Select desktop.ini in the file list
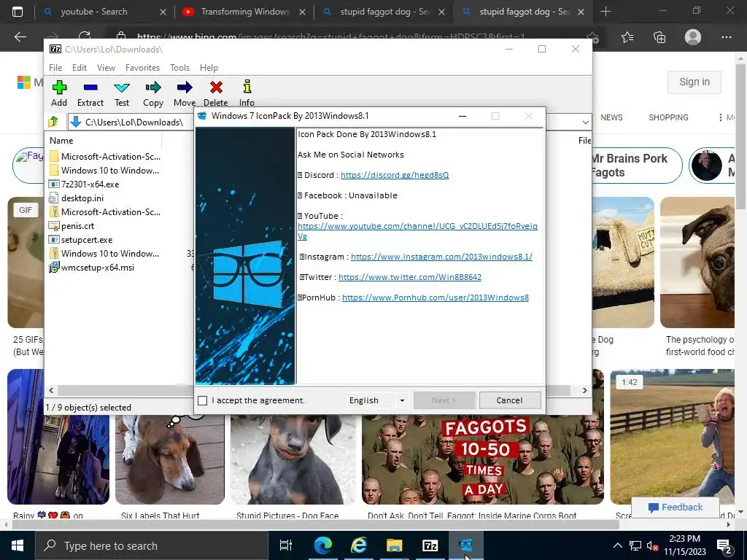The width and height of the screenshot is (747, 560). pos(82,198)
